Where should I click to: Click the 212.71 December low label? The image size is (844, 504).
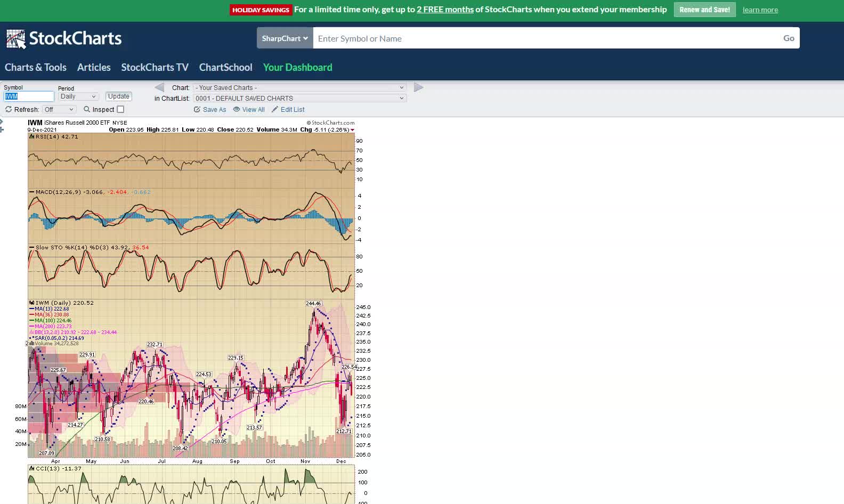coord(344,432)
